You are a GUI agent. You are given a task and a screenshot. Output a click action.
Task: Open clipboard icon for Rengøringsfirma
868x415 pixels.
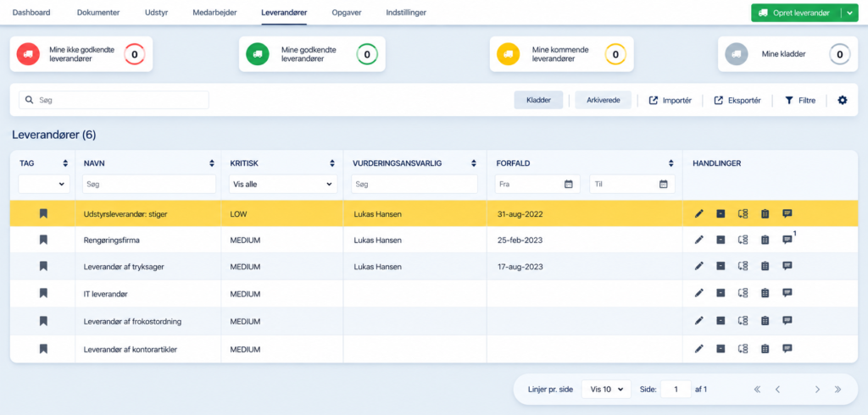pyautogui.click(x=765, y=240)
